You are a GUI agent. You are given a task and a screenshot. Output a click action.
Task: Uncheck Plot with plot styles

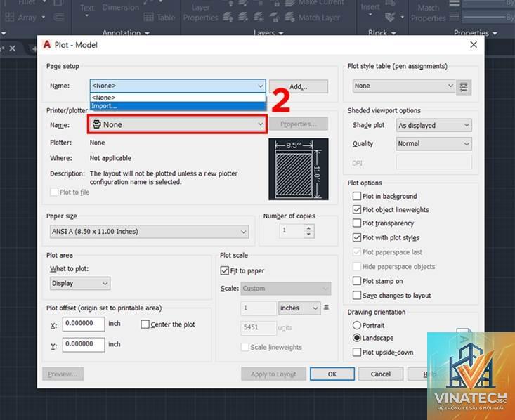[x=357, y=237]
